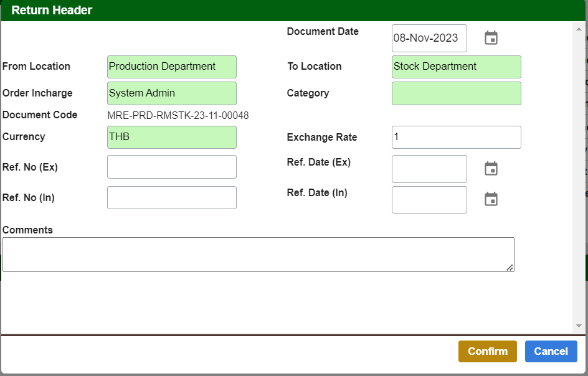This screenshot has height=376, width=588.
Task: Open the empty Category field
Action: tap(457, 93)
